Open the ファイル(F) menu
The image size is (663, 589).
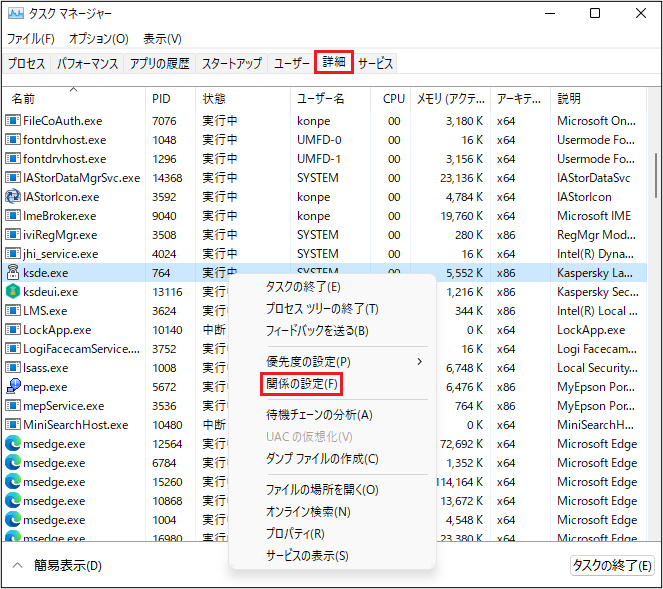(31, 39)
